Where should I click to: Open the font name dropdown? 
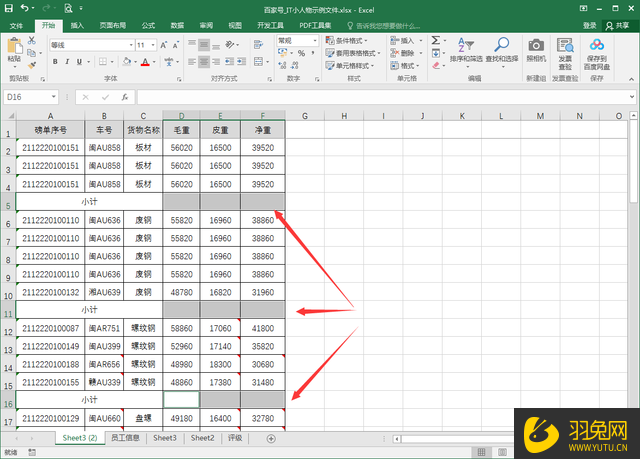point(131,45)
